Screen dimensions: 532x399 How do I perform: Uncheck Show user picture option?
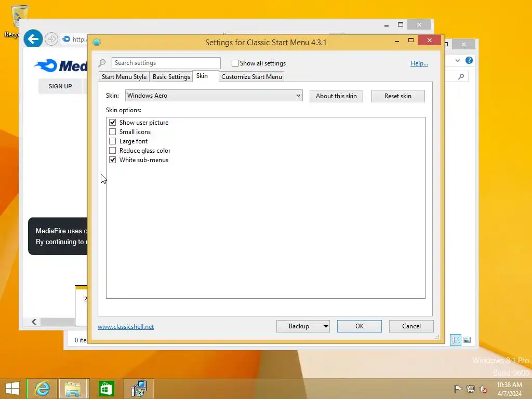(x=112, y=122)
